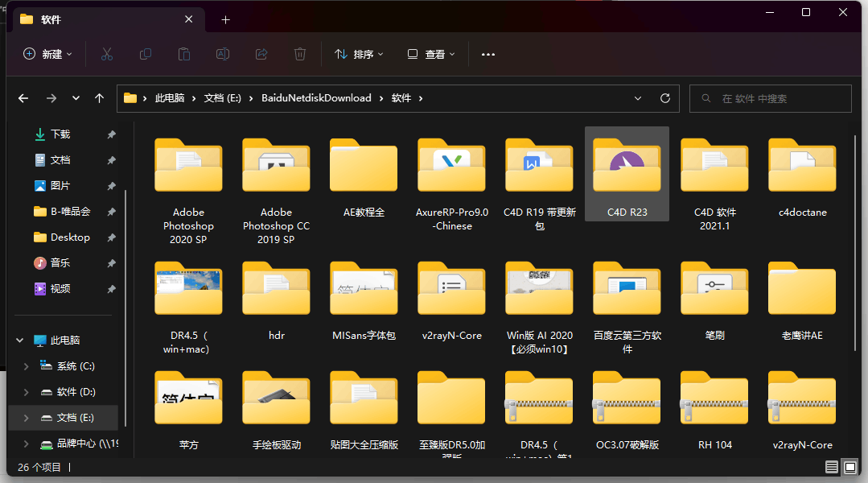Select the OC3.07破解版 zipped folder
The height and width of the screenshot is (483, 868).
[627, 411]
